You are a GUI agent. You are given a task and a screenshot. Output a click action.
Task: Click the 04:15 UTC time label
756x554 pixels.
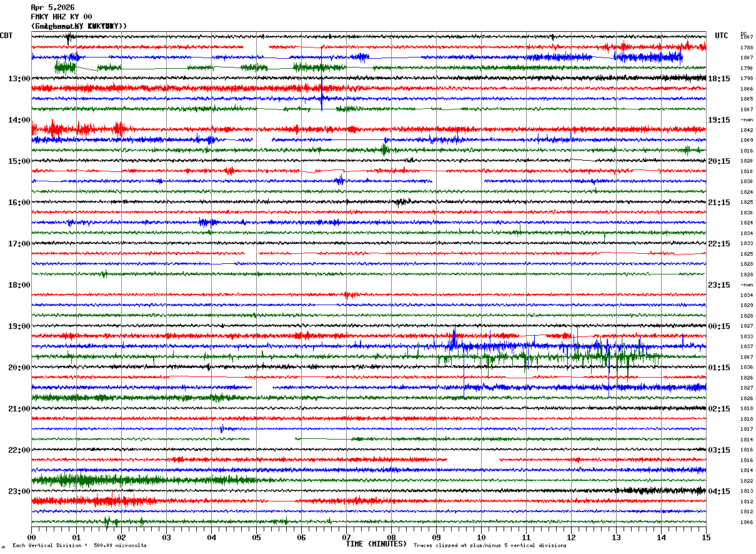[719, 491]
